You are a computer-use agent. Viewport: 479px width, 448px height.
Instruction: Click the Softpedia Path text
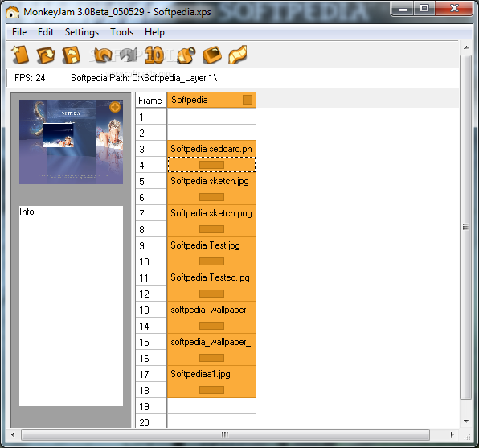coord(144,78)
